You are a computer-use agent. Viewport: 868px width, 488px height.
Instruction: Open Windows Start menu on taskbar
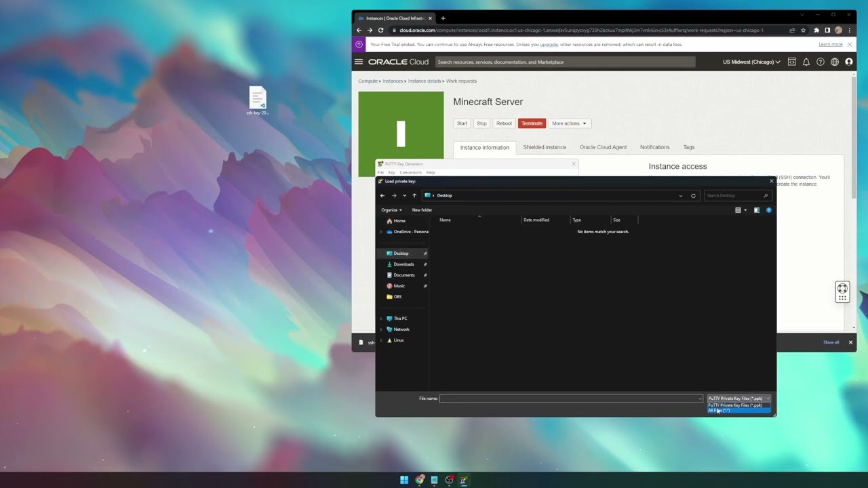pos(404,480)
